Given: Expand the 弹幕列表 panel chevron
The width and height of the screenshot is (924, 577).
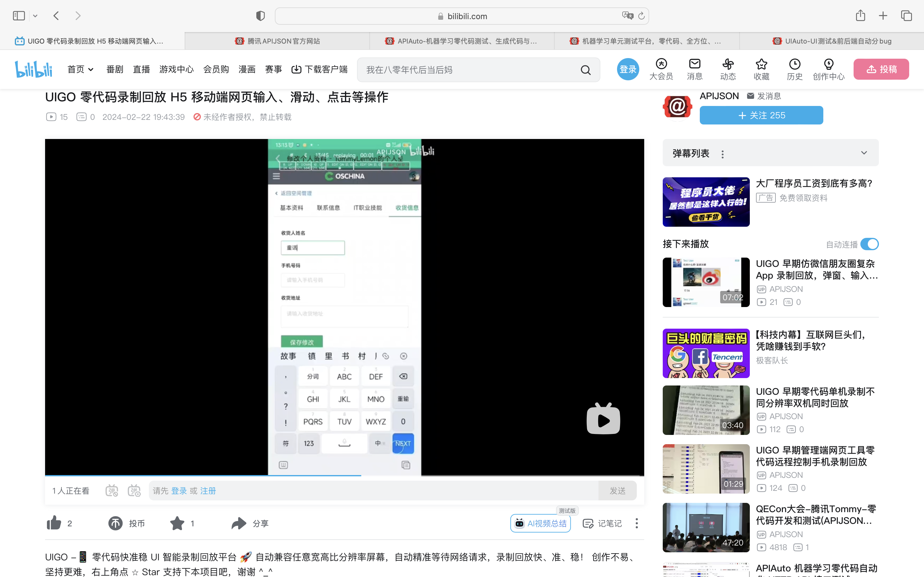Looking at the screenshot, I should click(864, 153).
